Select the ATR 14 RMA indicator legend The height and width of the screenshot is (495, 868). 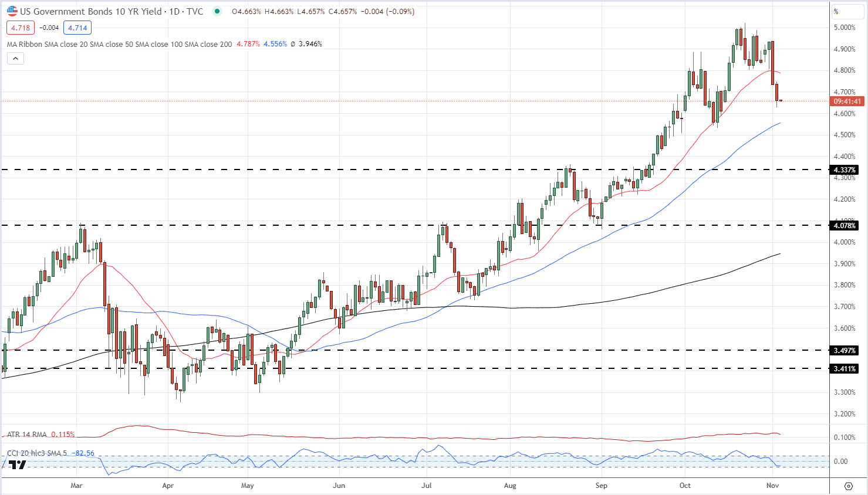point(27,435)
